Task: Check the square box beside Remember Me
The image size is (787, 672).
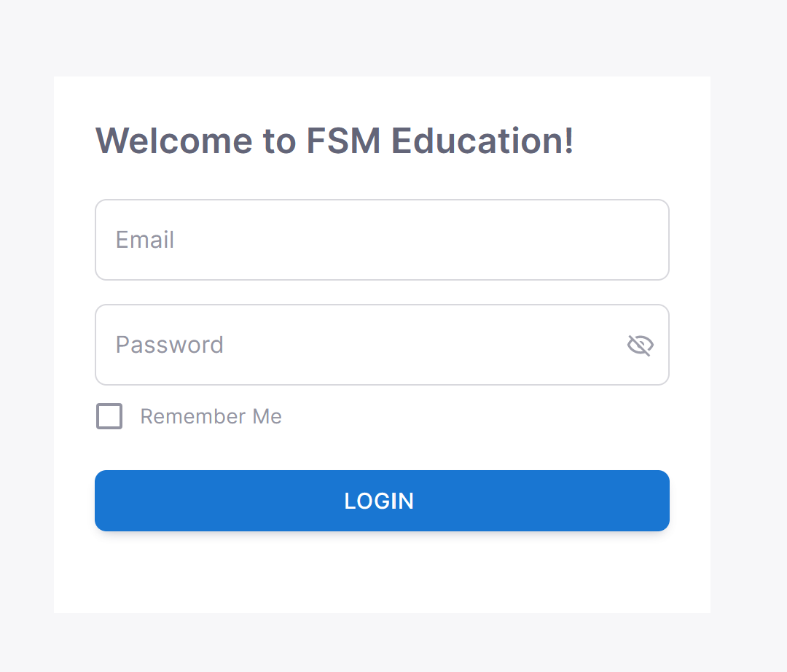Action: (x=109, y=416)
